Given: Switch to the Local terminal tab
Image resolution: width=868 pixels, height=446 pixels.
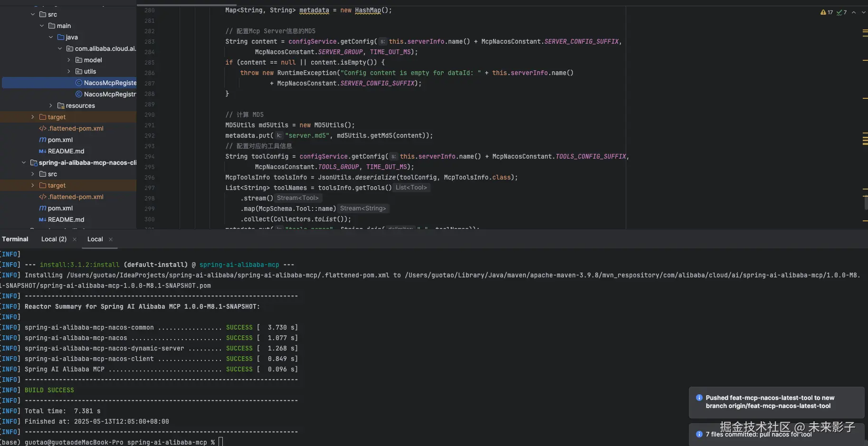Looking at the screenshot, I should pyautogui.click(x=95, y=239).
